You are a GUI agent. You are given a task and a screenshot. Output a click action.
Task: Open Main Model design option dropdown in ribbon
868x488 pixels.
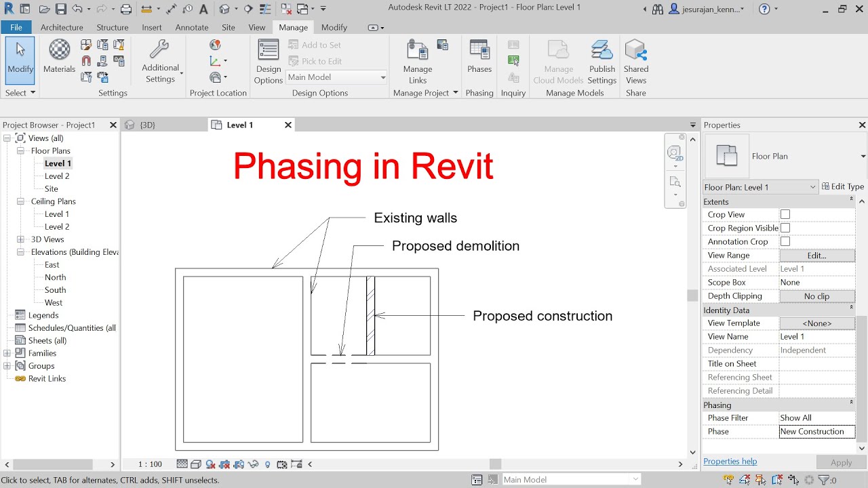(336, 77)
